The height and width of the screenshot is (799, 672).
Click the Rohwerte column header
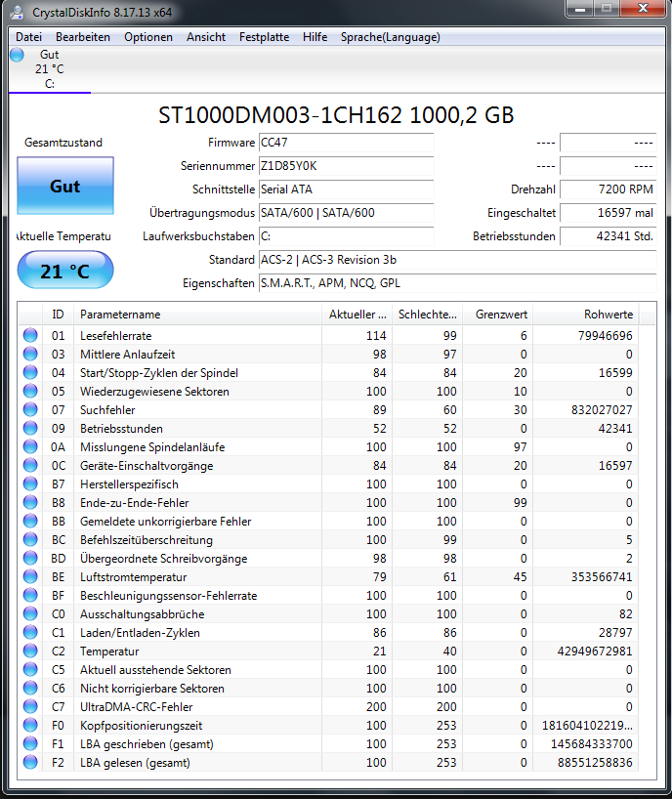pos(586,315)
